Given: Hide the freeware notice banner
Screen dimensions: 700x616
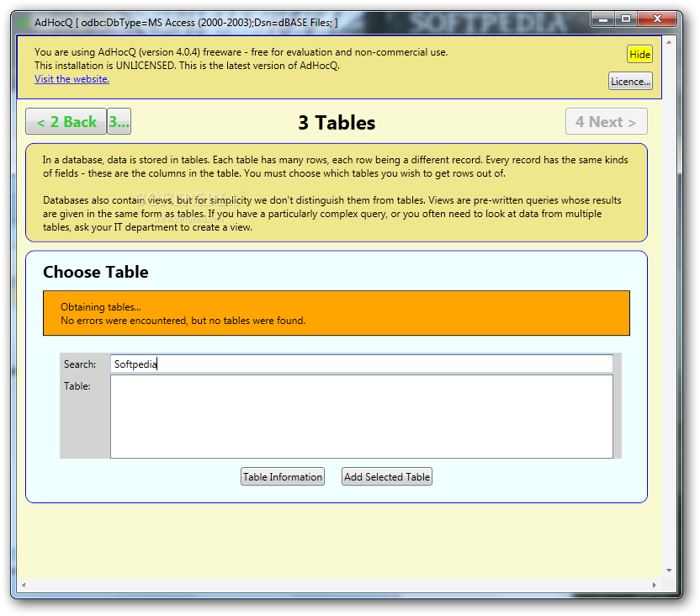Looking at the screenshot, I should coord(639,55).
